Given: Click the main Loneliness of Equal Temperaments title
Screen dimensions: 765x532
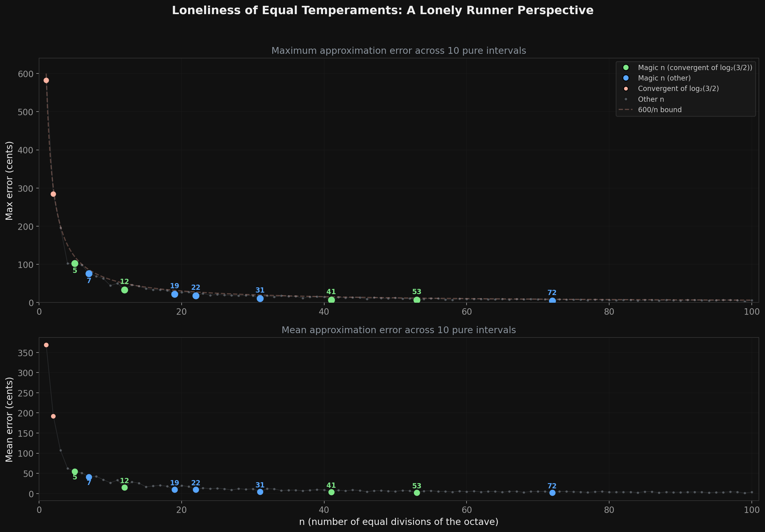Looking at the screenshot, I should 382,10.
